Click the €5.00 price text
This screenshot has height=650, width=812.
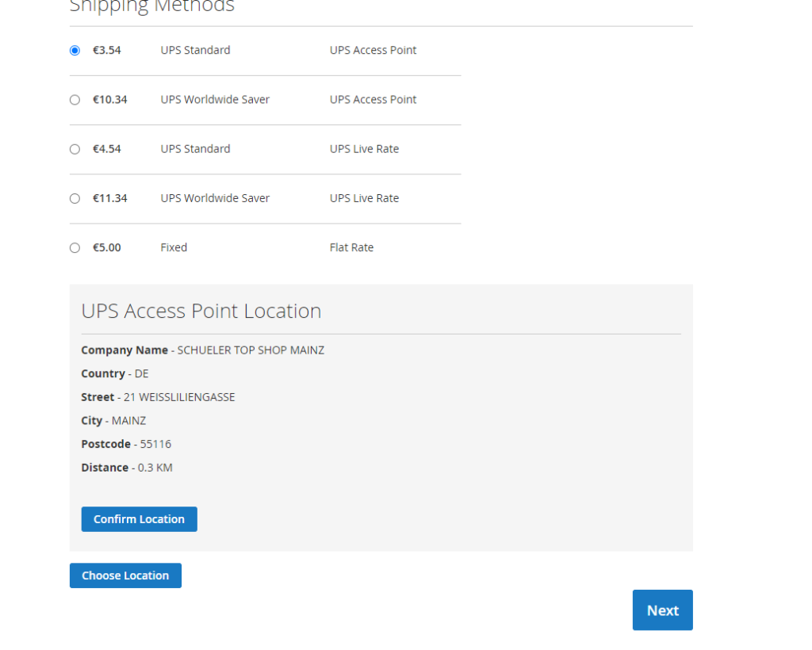(x=107, y=247)
